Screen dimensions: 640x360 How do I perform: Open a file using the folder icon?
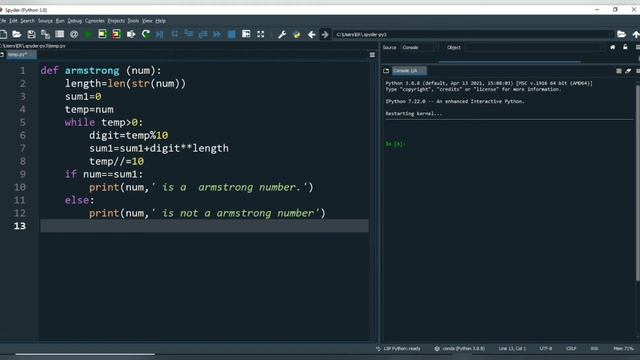click(17, 34)
